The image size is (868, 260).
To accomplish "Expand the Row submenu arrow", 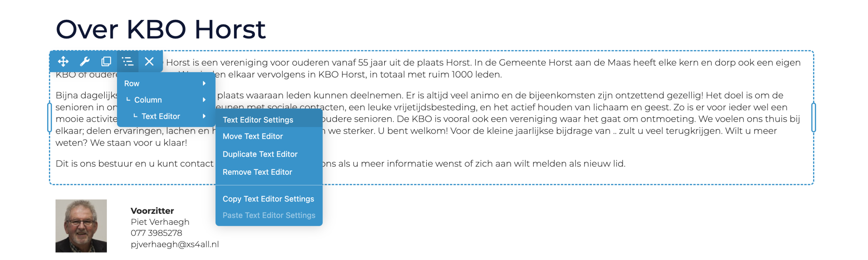I will [204, 83].
